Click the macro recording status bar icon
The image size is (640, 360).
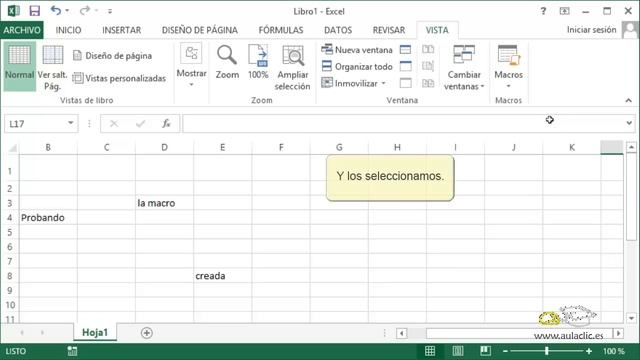coord(72,351)
